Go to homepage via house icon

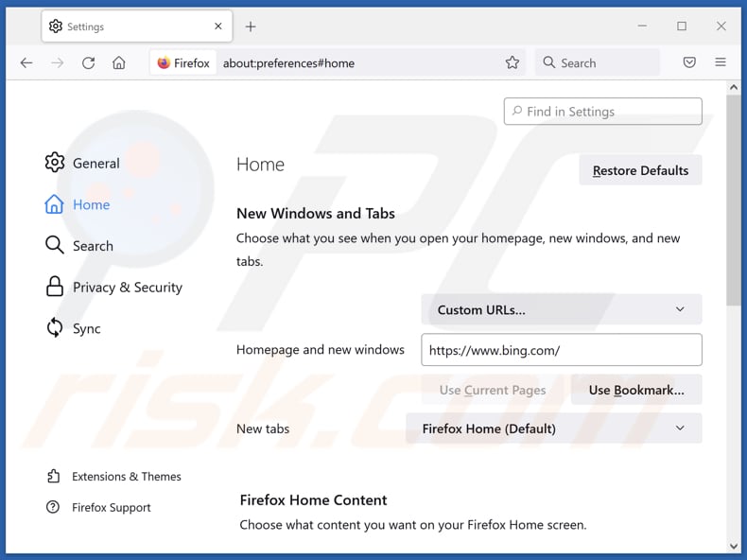click(x=119, y=63)
